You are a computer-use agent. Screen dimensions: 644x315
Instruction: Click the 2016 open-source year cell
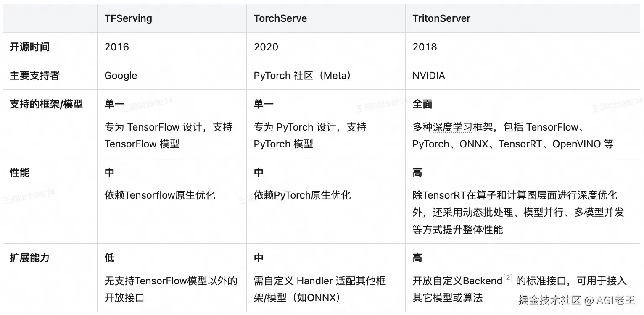(x=116, y=47)
